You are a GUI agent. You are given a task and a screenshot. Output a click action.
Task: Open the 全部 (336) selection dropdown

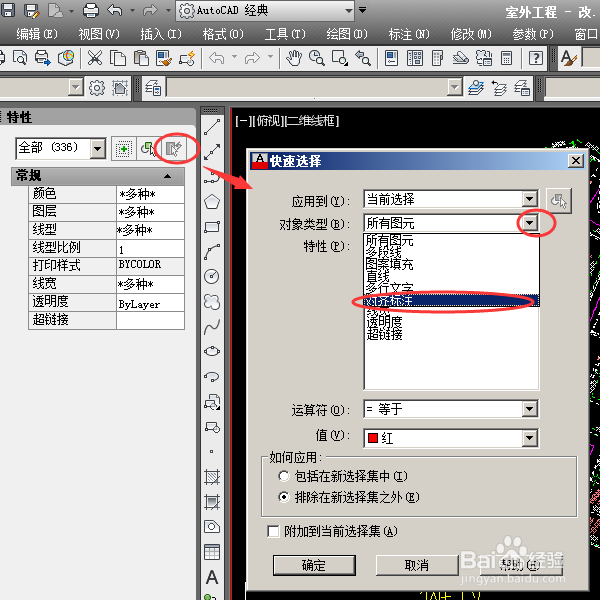[98, 148]
